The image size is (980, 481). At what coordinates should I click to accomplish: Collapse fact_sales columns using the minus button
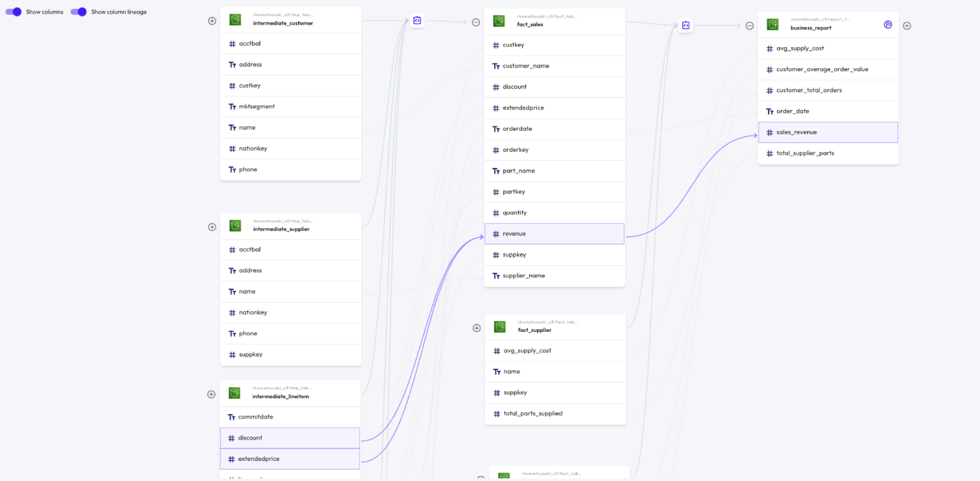pos(476,22)
